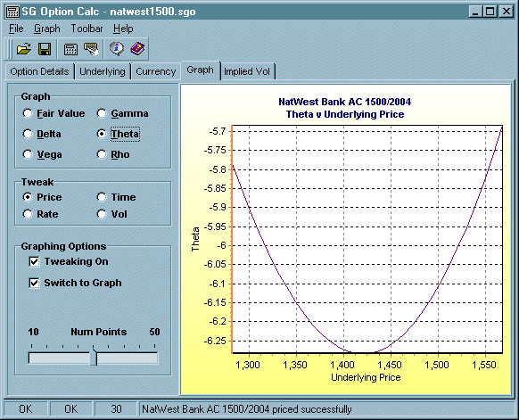Image resolution: width=519 pixels, height=420 pixels.
Task: Maximize the SG Option Calc window
Action: coord(490,12)
